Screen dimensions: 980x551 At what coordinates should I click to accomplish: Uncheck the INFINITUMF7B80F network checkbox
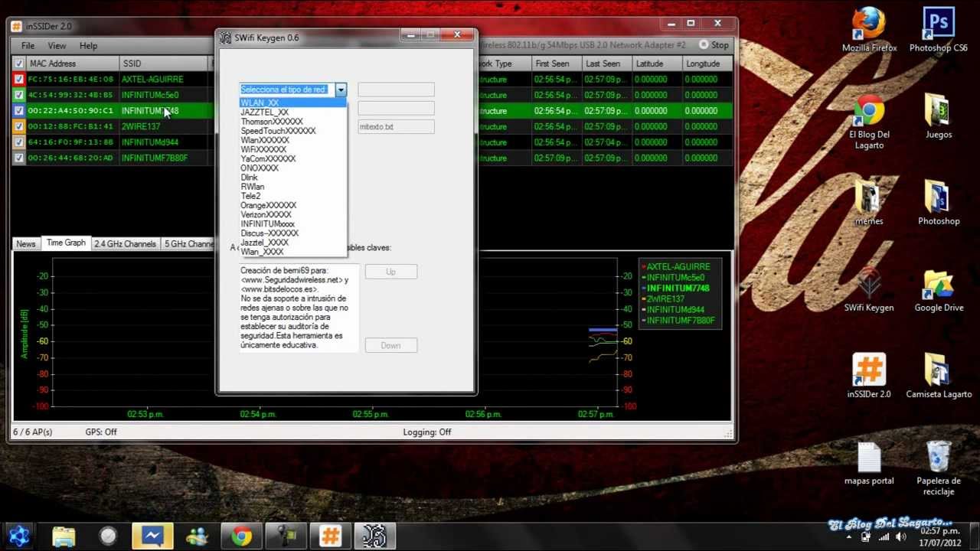click(x=18, y=158)
